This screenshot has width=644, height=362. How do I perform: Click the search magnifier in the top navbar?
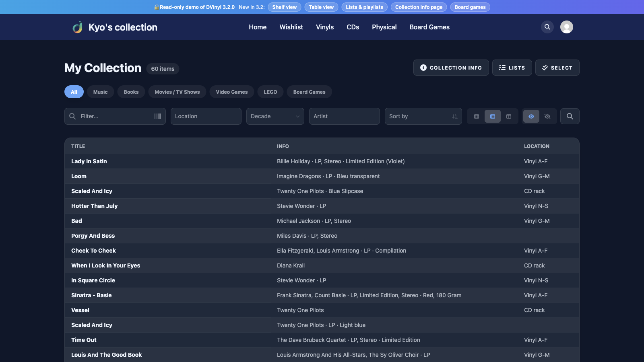coord(547,27)
